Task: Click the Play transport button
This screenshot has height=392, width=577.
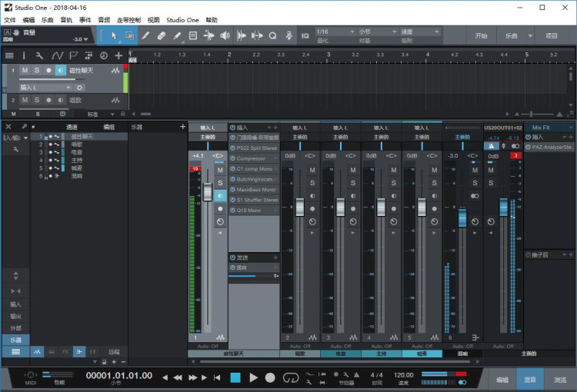Action: click(253, 377)
